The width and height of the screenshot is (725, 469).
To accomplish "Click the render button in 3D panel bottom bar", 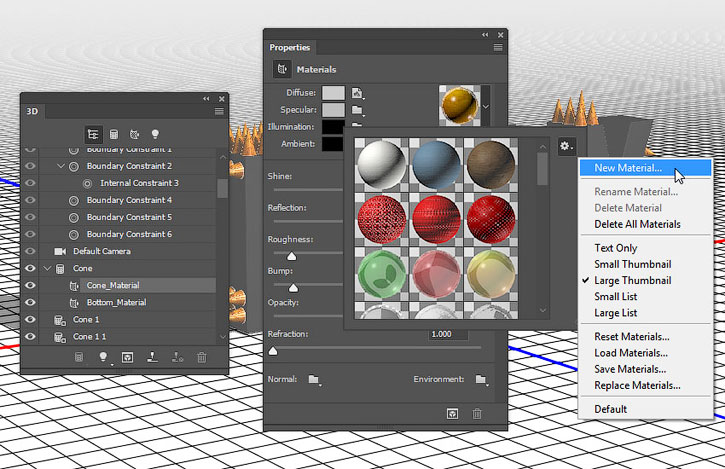I will click(128, 357).
